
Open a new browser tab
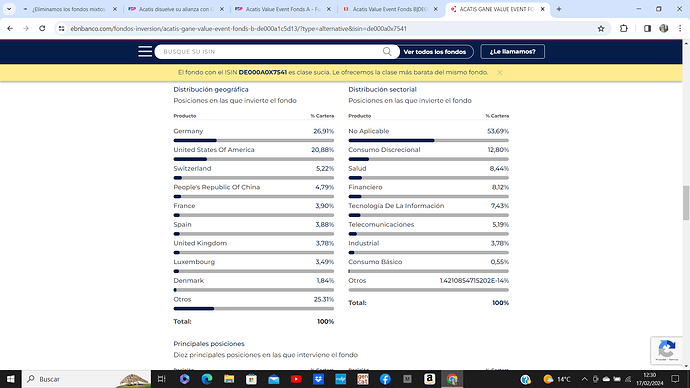(559, 9)
